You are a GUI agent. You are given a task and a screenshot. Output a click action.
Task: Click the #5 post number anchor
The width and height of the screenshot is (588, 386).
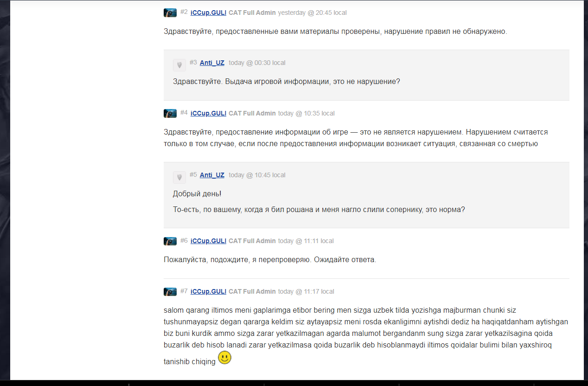(x=193, y=174)
